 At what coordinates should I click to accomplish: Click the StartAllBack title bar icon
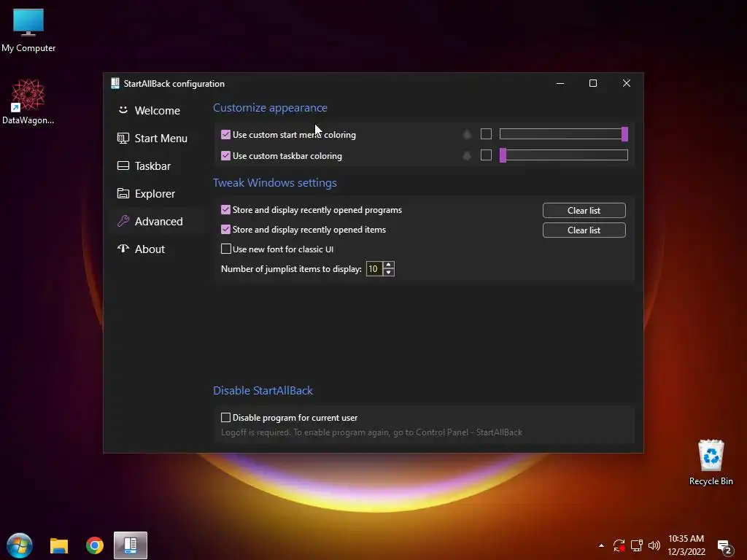(x=115, y=83)
